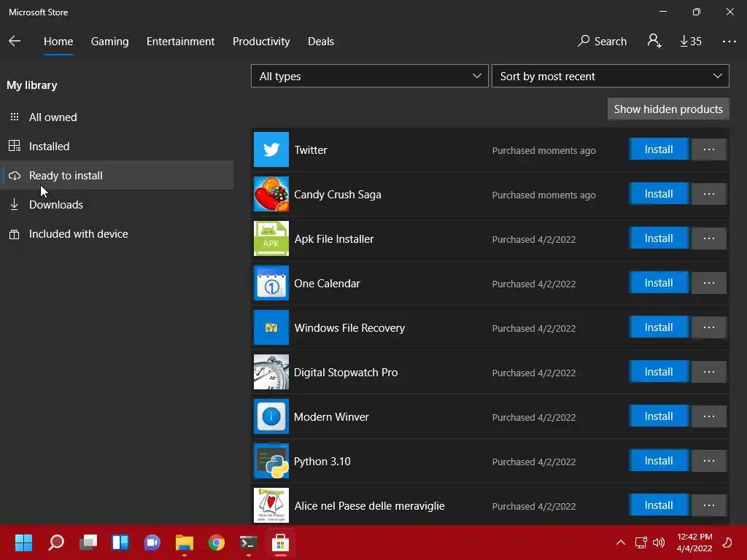Select Ready to install in sidebar
The width and height of the screenshot is (747, 560).
(x=117, y=175)
